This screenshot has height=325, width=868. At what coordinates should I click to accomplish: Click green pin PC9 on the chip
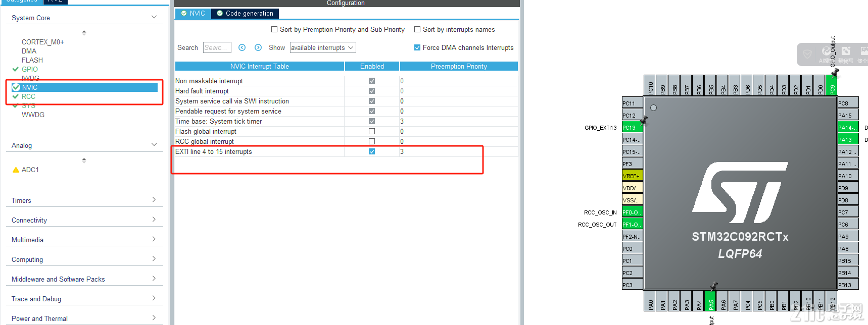pos(832,85)
